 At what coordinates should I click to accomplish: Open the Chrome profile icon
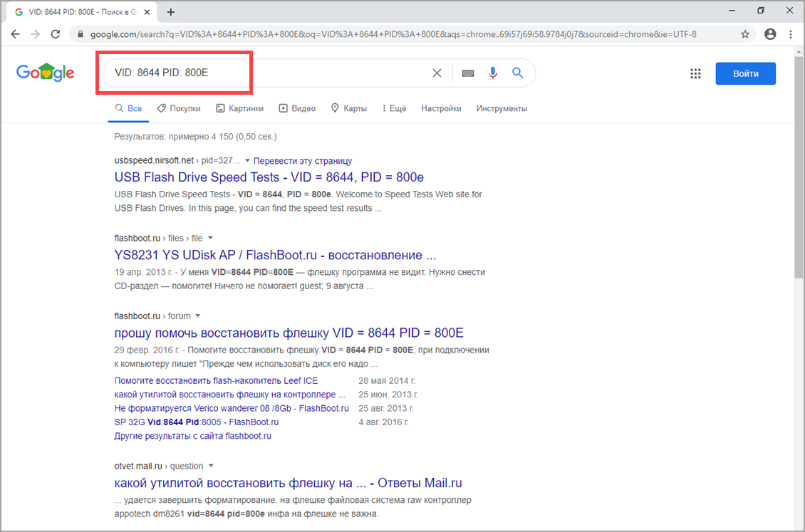click(x=770, y=34)
